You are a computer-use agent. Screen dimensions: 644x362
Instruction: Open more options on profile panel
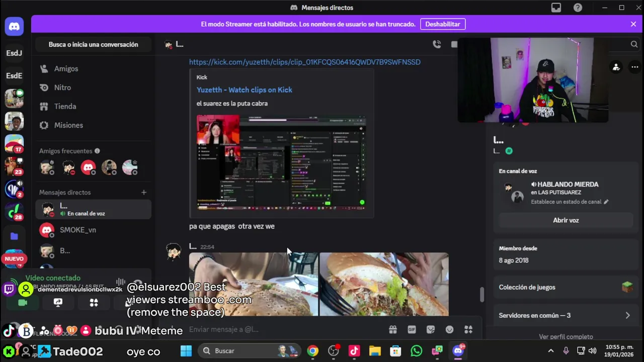click(634, 67)
